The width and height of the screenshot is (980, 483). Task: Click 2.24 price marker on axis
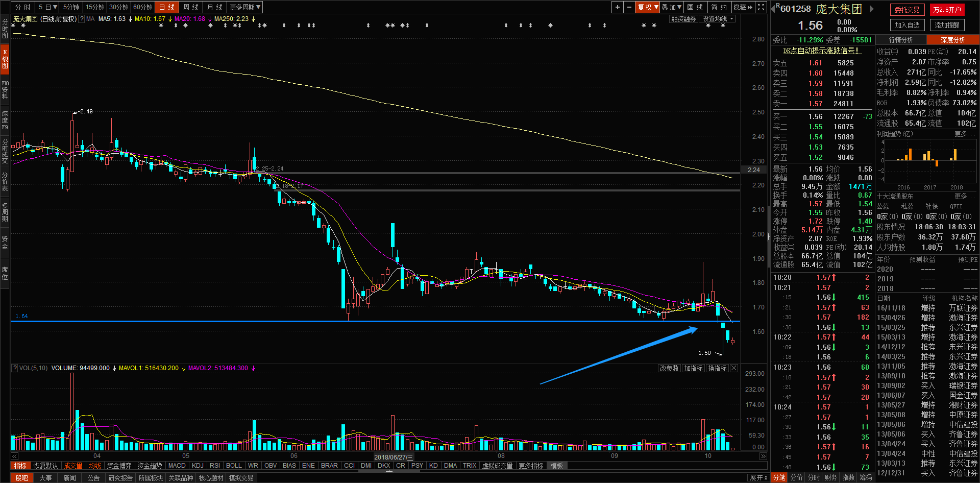(754, 170)
